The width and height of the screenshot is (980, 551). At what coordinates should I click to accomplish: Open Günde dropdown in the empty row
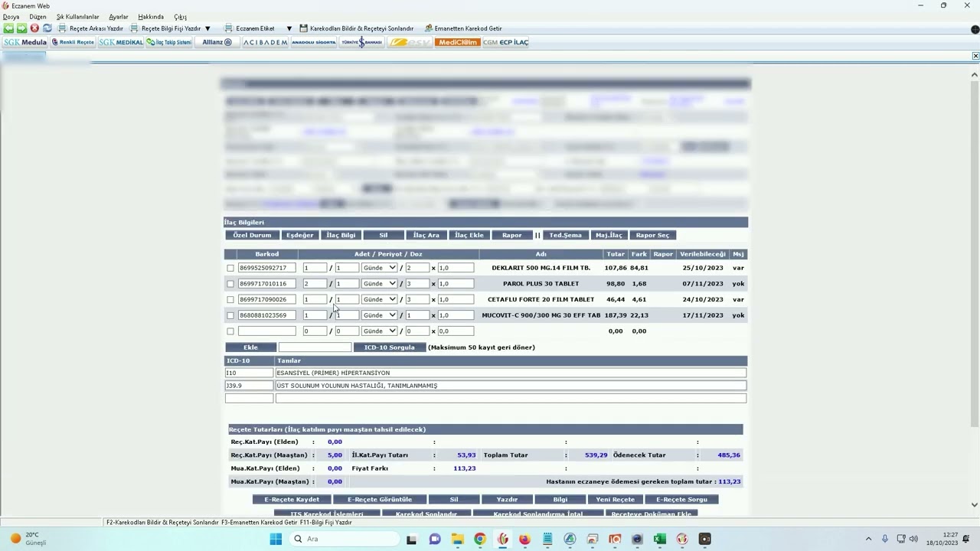379,331
